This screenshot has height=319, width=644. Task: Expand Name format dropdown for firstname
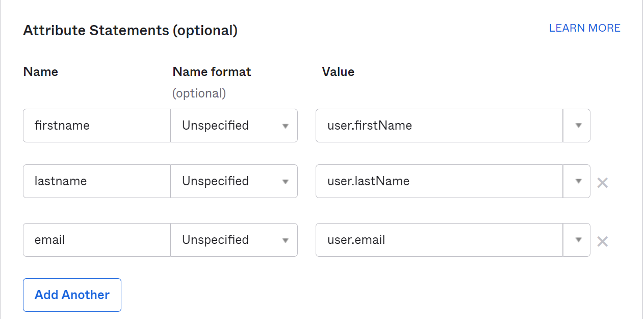(x=234, y=126)
